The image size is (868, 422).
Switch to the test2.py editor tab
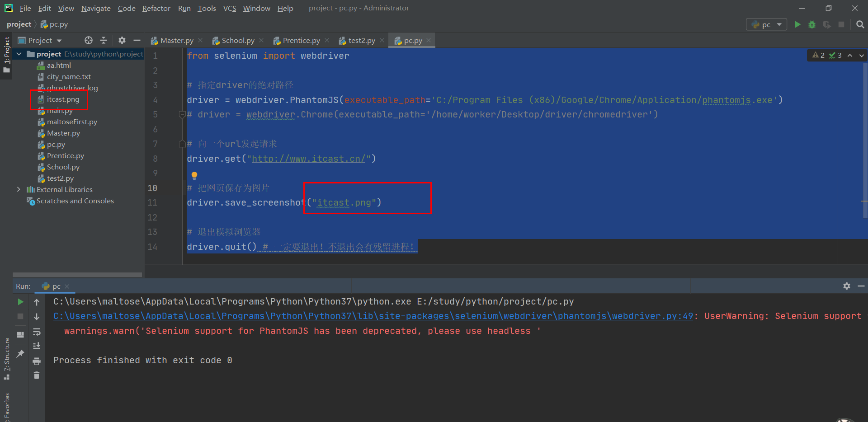tap(362, 40)
